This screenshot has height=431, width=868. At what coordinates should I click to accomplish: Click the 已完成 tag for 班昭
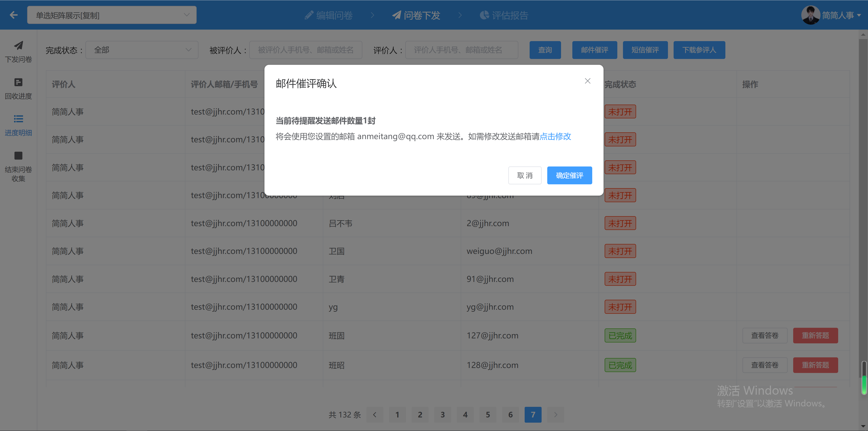coord(620,365)
